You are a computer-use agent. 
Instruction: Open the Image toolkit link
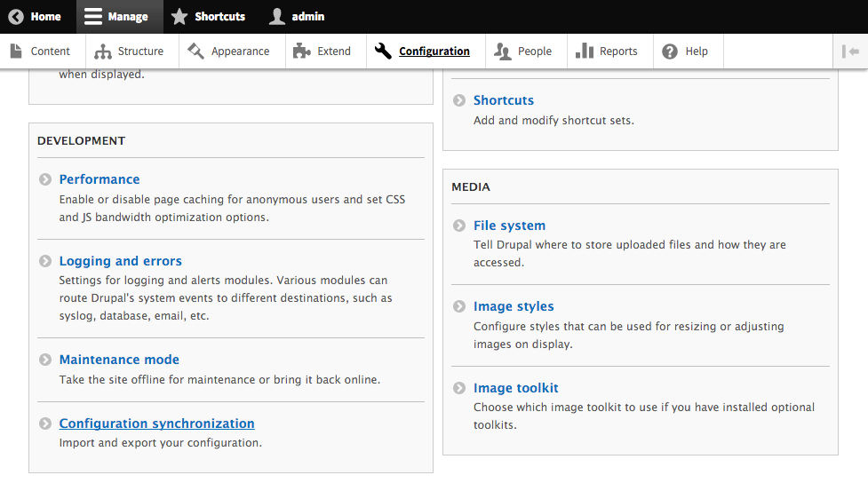coord(515,388)
